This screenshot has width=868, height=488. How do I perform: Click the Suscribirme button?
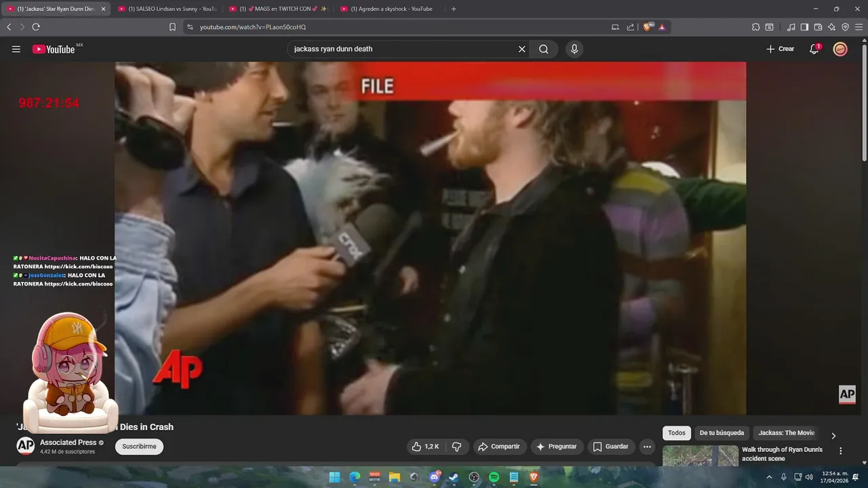pos(139,447)
